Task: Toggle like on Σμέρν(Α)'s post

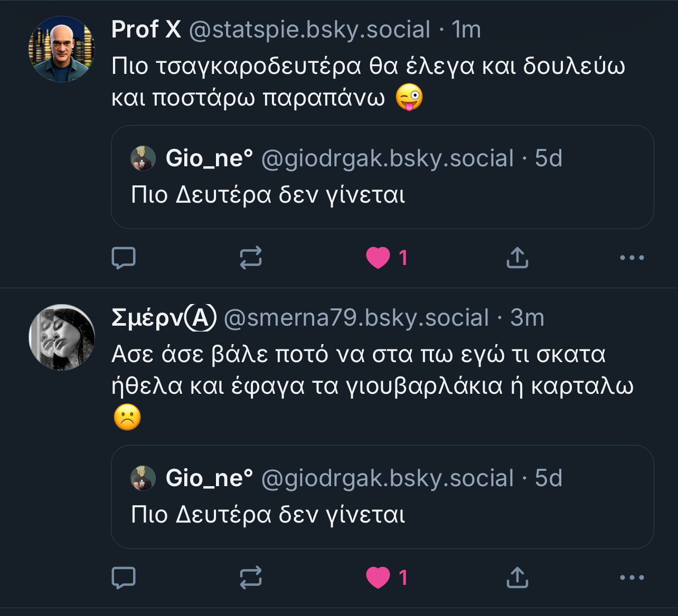Action: [378, 577]
